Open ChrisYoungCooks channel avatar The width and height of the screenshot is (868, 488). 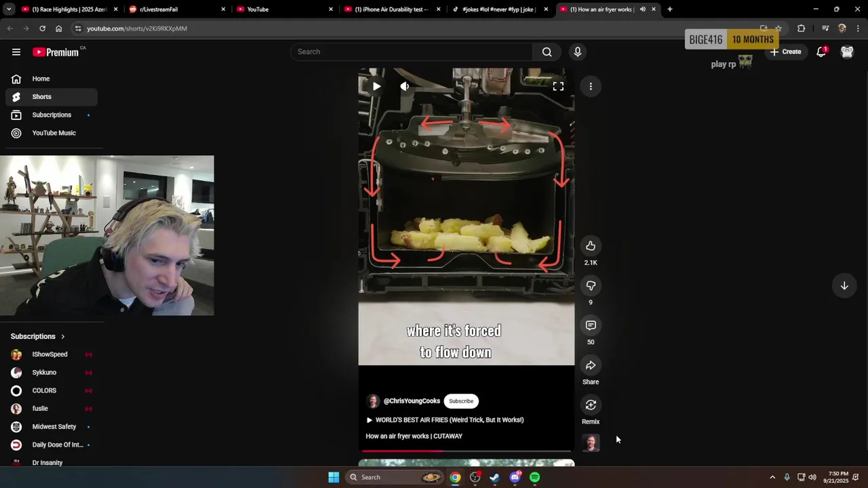click(x=373, y=401)
